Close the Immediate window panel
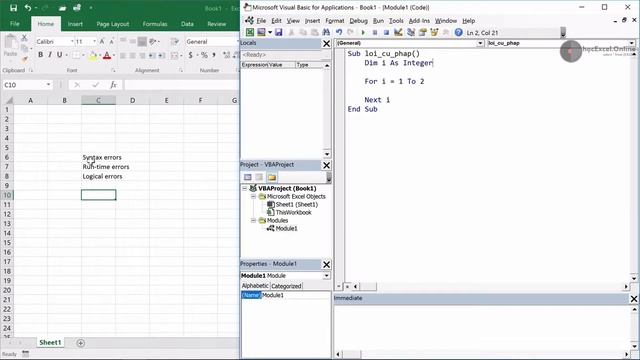 pyautogui.click(x=634, y=299)
